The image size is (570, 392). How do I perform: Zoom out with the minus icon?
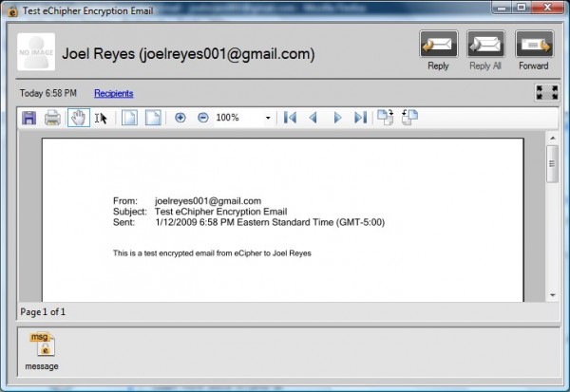[203, 118]
